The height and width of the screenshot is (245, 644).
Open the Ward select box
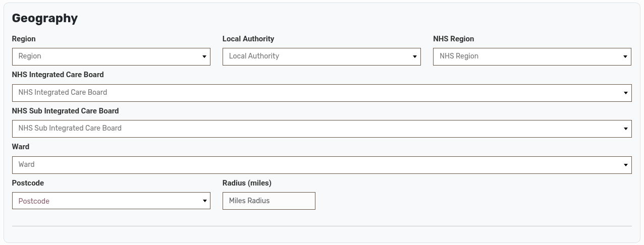[x=313, y=165]
